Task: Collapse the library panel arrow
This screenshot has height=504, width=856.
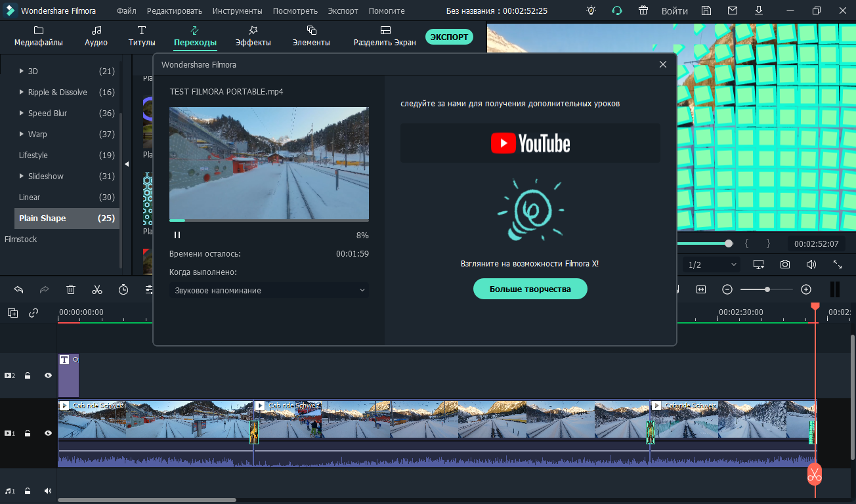Action: (x=127, y=164)
